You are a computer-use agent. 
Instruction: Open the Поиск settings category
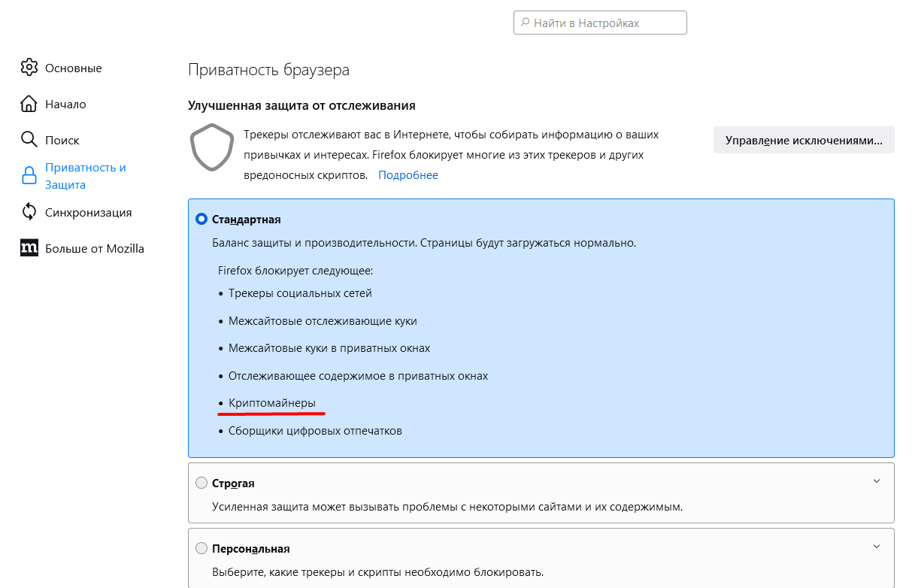click(x=62, y=140)
